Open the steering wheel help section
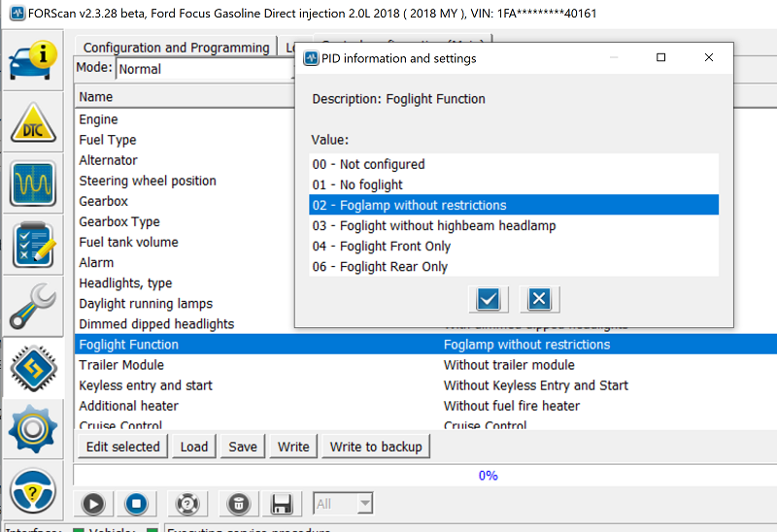The width and height of the screenshot is (777, 532). coord(33,491)
